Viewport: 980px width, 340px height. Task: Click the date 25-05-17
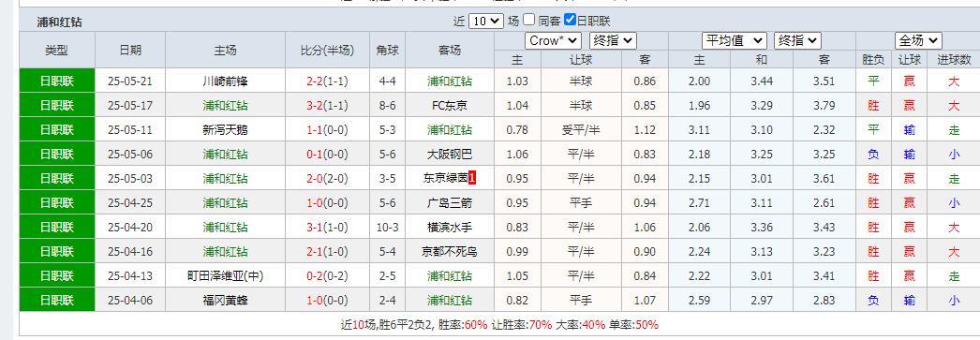tap(130, 106)
